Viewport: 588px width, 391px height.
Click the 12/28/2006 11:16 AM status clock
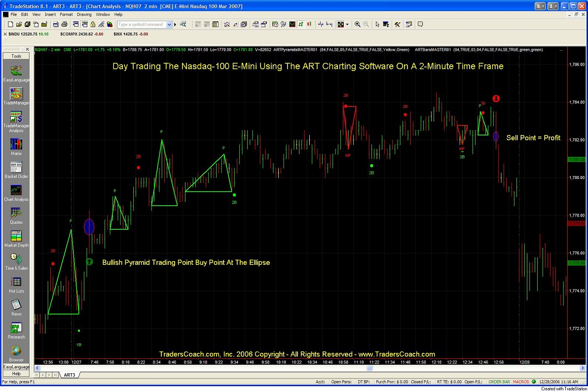(x=558, y=382)
